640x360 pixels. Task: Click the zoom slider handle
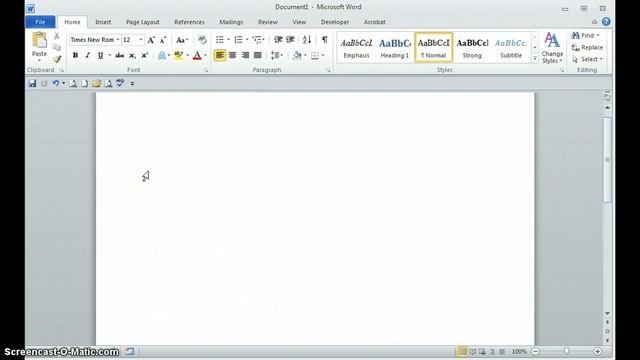point(567,351)
